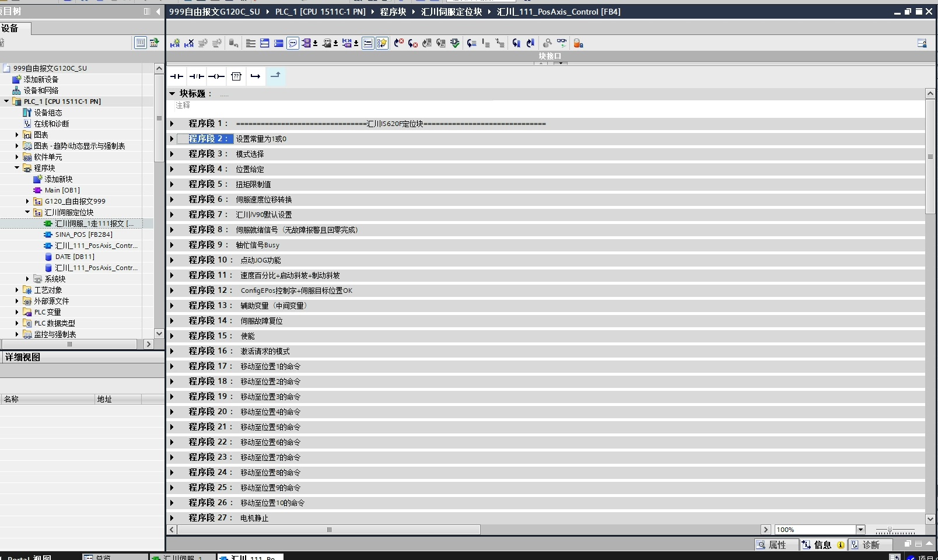938x560 pixels.
Task: Expand the 系统块 tree folder
Action: click(27, 279)
